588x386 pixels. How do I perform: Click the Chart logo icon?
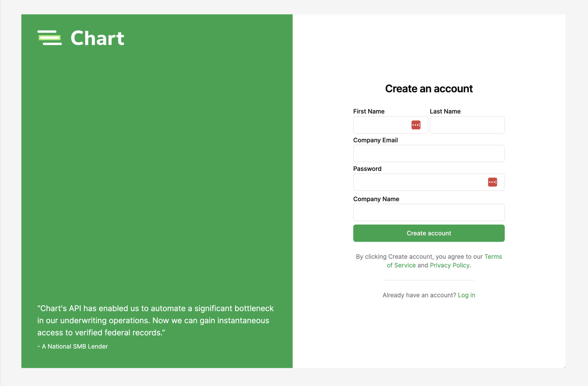(49, 38)
